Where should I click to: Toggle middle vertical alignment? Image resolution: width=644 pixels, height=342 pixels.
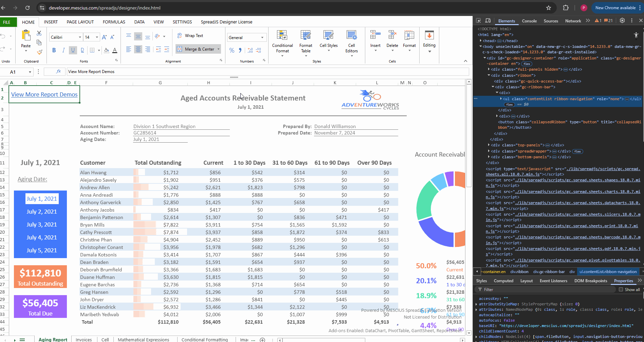click(138, 36)
